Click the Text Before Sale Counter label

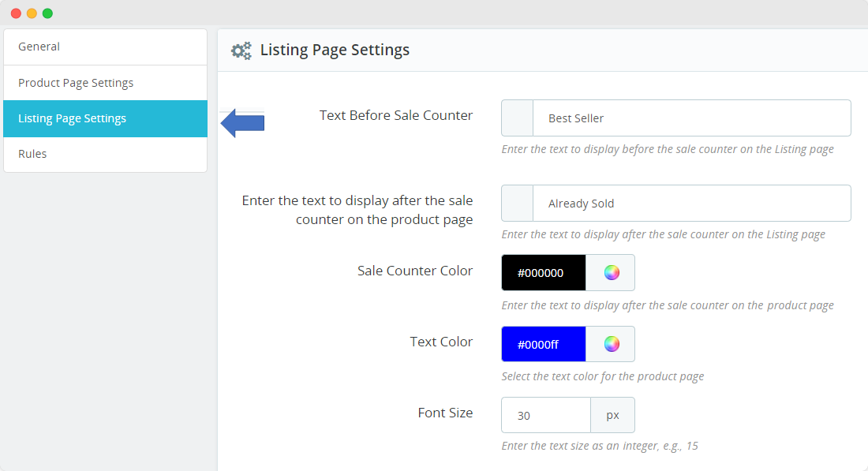click(x=396, y=115)
